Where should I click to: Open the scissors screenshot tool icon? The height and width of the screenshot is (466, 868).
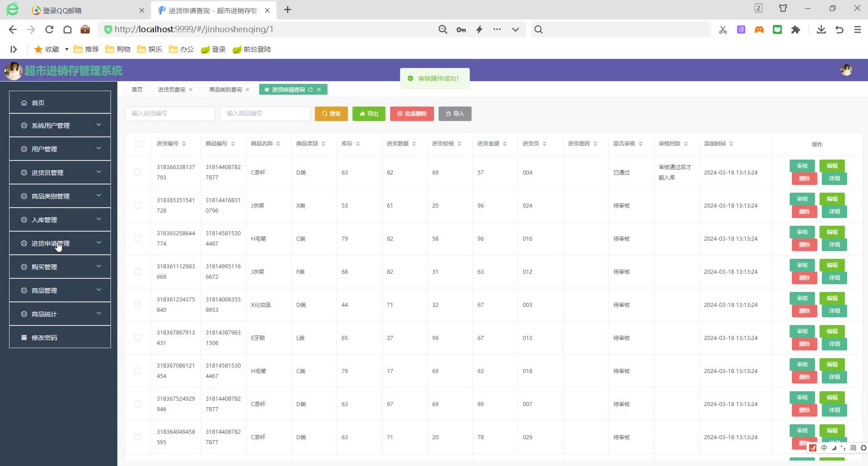723,29
